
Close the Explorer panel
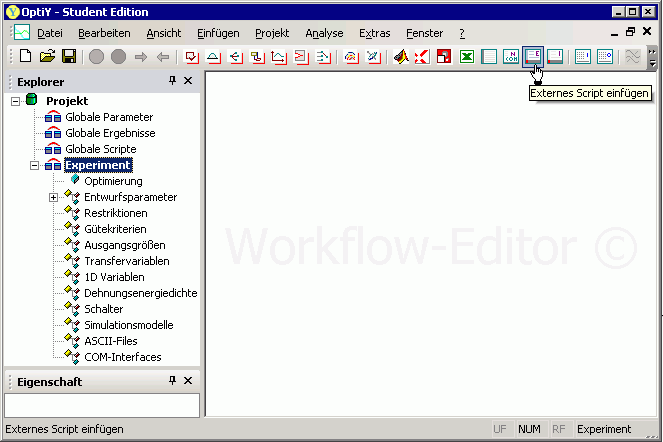click(x=188, y=81)
